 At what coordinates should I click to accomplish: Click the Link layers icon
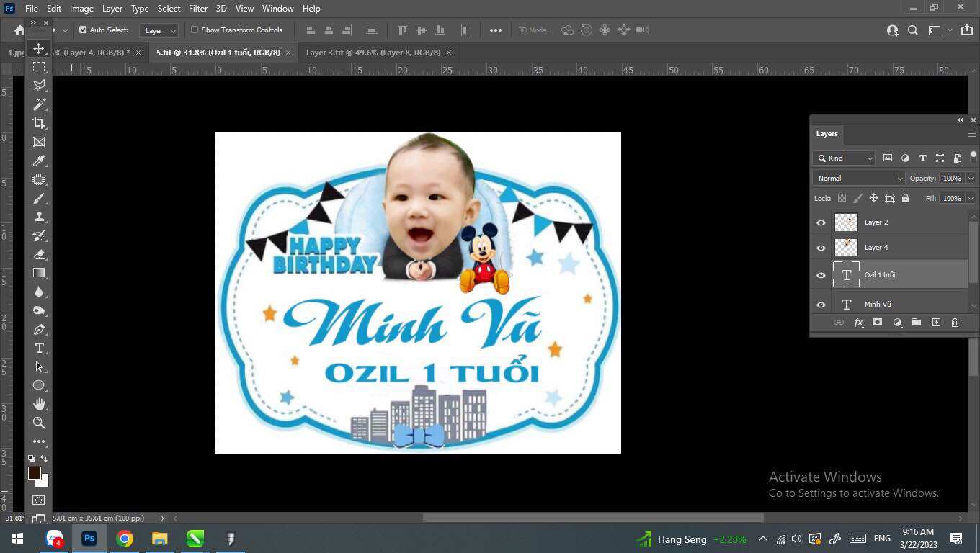coord(838,323)
